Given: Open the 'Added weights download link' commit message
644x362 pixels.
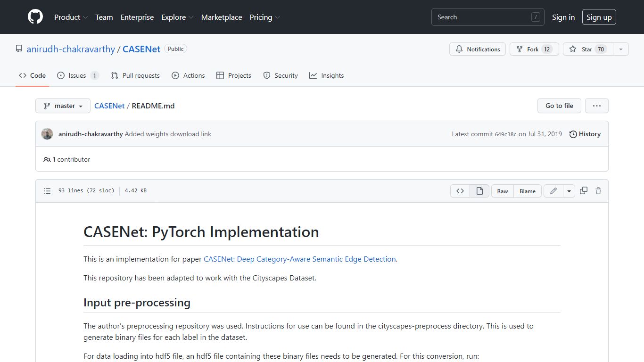Looking at the screenshot, I should (168, 134).
